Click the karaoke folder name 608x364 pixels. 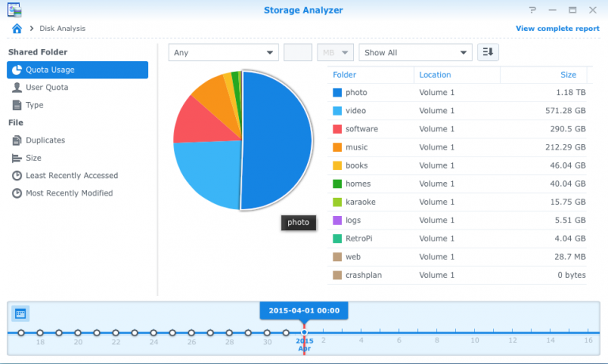(x=361, y=202)
